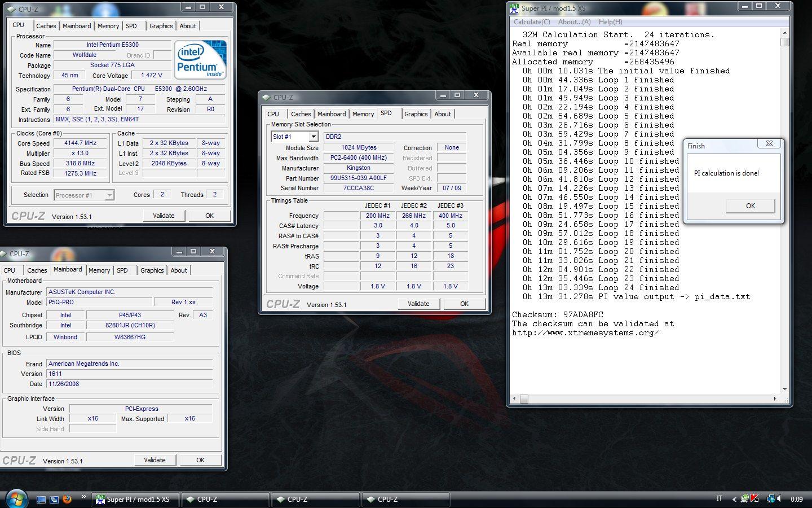The height and width of the screenshot is (508, 812).
Task: Expand the quick launch overflow chevron
Action: point(83,497)
